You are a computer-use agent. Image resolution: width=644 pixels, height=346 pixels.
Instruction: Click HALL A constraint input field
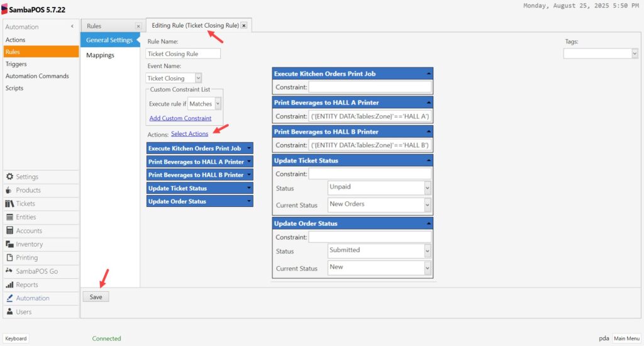point(370,116)
